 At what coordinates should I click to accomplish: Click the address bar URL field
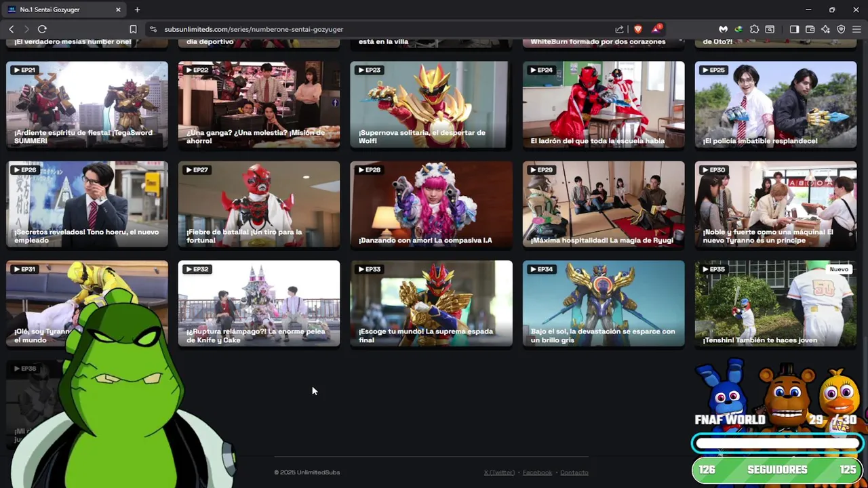(380, 29)
